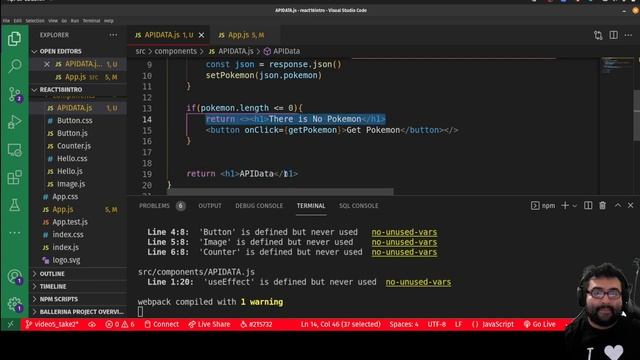Switch to the Output panel tab
Viewport: 640px width, 360px height.
pyautogui.click(x=210, y=206)
